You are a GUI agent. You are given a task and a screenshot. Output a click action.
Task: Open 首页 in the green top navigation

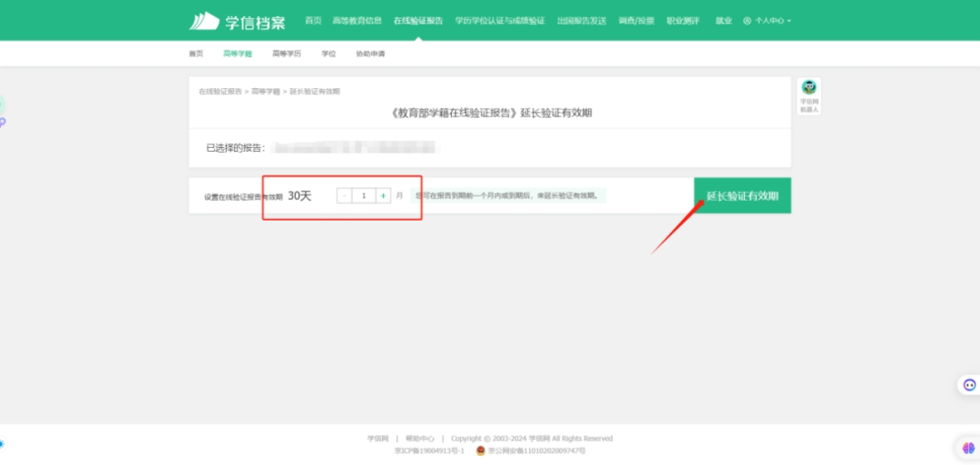[313, 21]
